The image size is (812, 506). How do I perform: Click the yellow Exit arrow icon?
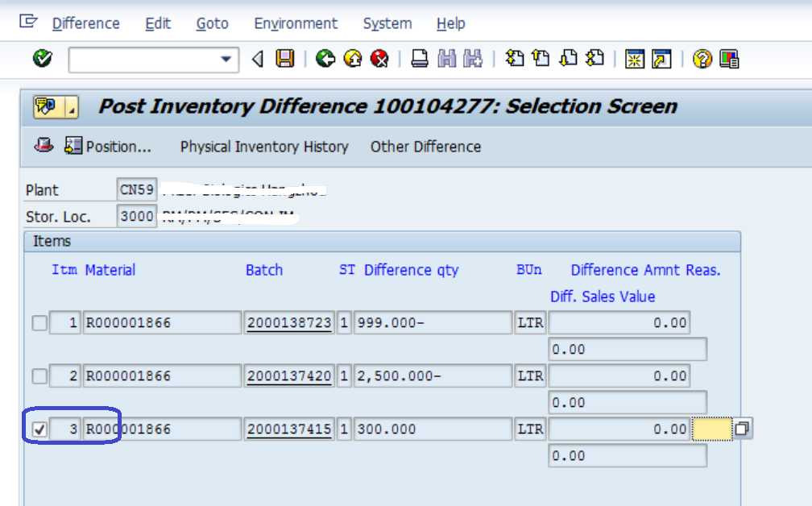click(353, 59)
